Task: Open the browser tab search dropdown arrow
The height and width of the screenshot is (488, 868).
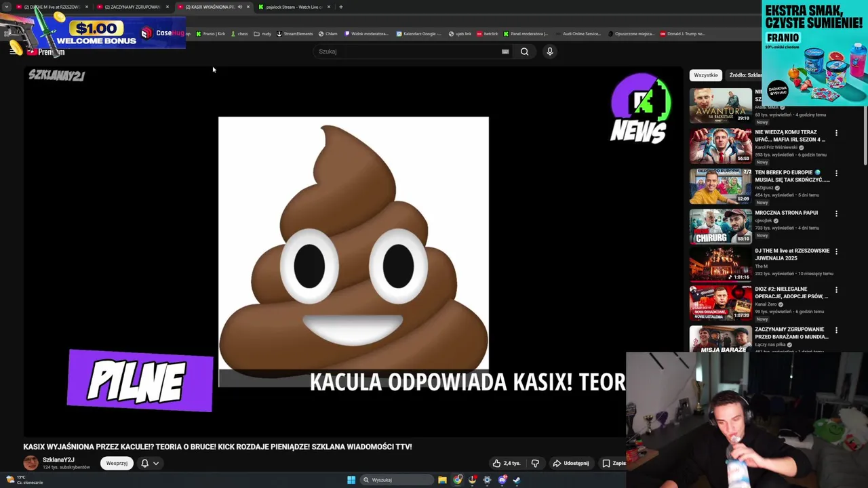Action: pos(7,7)
